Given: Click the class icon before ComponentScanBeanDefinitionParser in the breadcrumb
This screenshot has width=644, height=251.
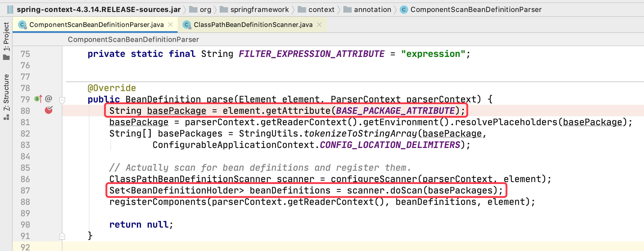Looking at the screenshot, I should click(x=404, y=10).
